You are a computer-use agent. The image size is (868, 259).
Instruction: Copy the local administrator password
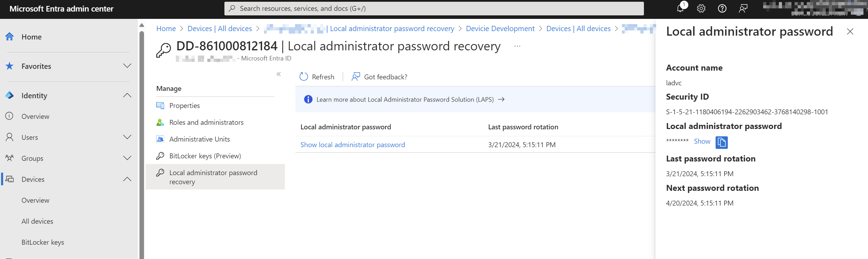[x=721, y=142]
